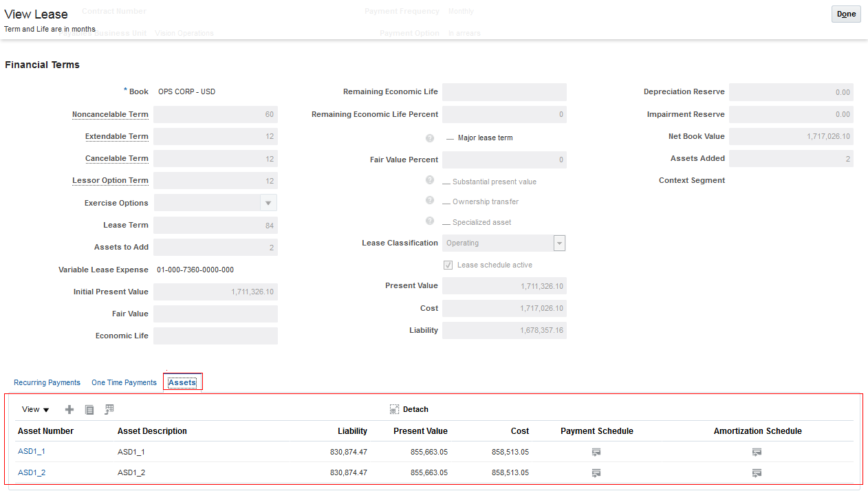Viewport: 868px width, 491px height.
Task: Click the Remaining Economic Life field
Action: coord(504,92)
